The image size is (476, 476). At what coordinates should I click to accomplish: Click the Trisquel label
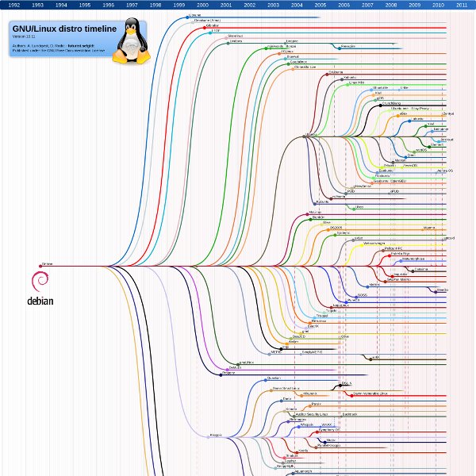tap(322, 316)
